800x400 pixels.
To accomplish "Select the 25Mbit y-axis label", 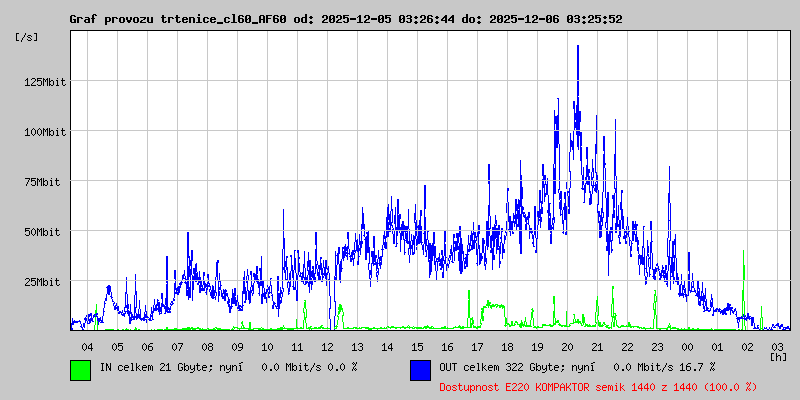I will pyautogui.click(x=45, y=282).
